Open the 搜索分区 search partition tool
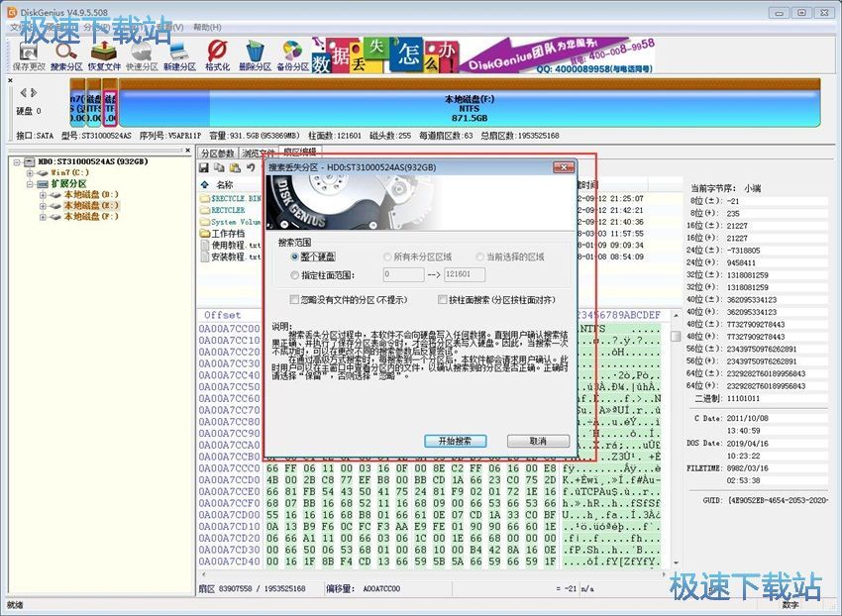842x616 pixels. point(66,56)
